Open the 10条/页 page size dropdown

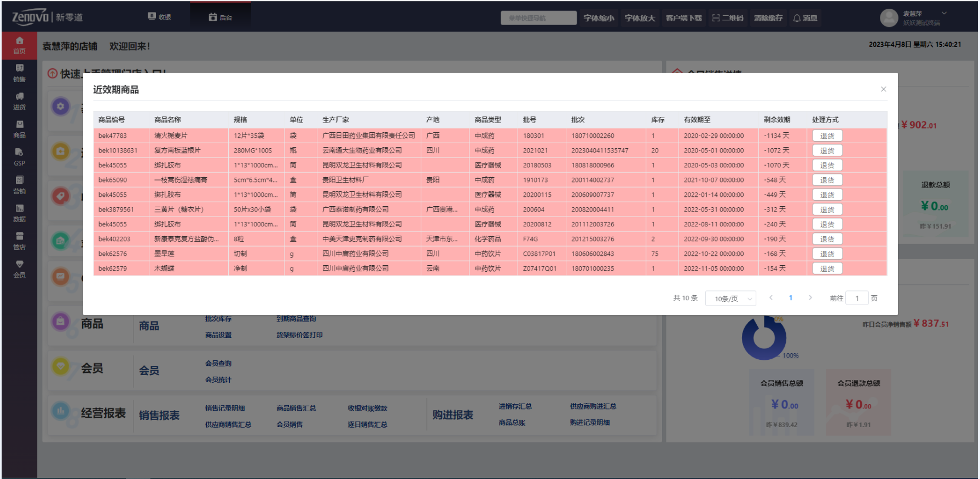click(x=730, y=298)
